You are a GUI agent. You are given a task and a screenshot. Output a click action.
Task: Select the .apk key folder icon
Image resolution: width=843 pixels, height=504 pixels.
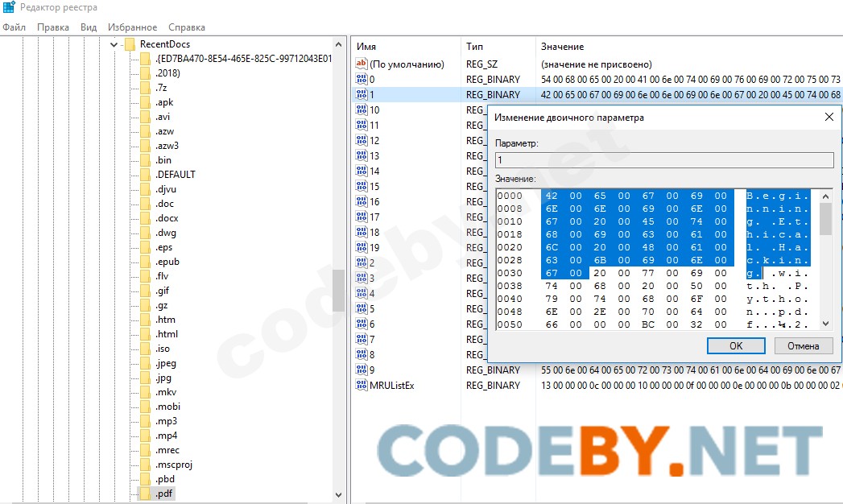[145, 102]
